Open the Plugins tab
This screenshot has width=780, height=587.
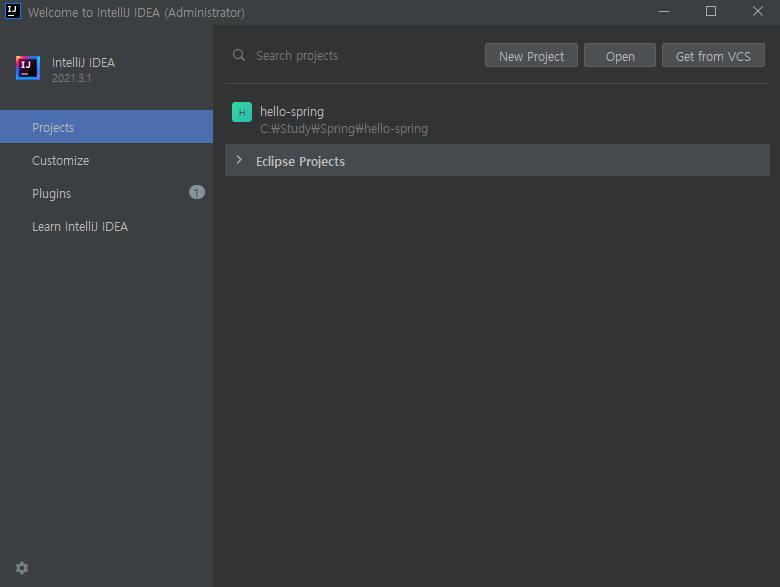tap(106, 193)
